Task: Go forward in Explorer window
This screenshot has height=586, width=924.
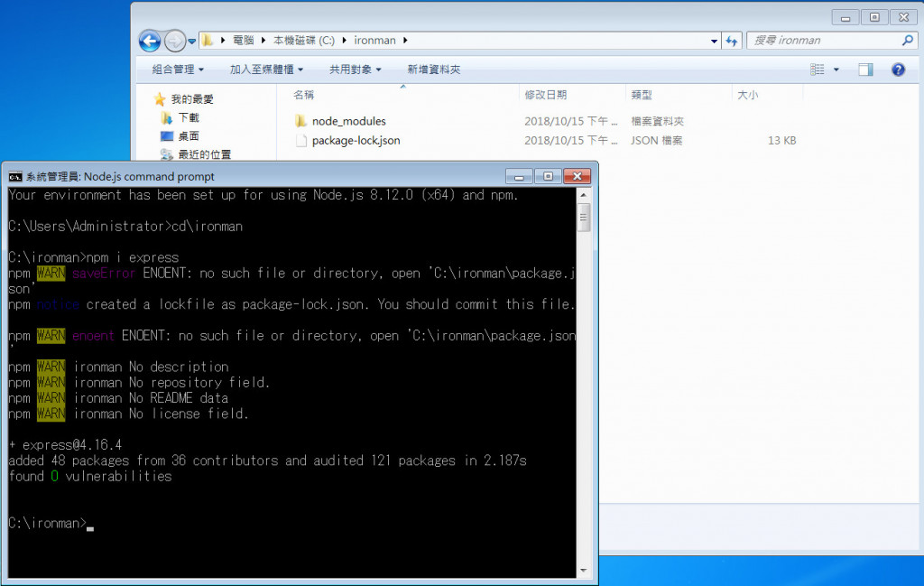Action: point(174,41)
